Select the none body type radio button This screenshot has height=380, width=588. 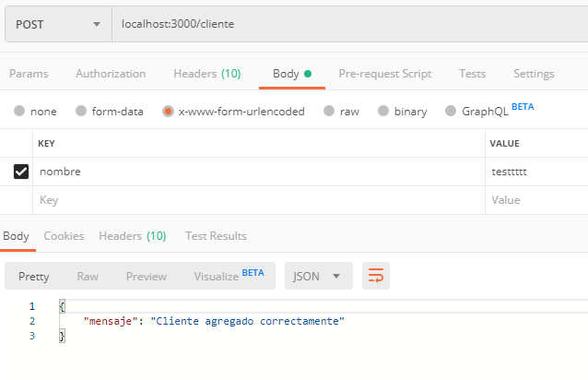pos(19,112)
